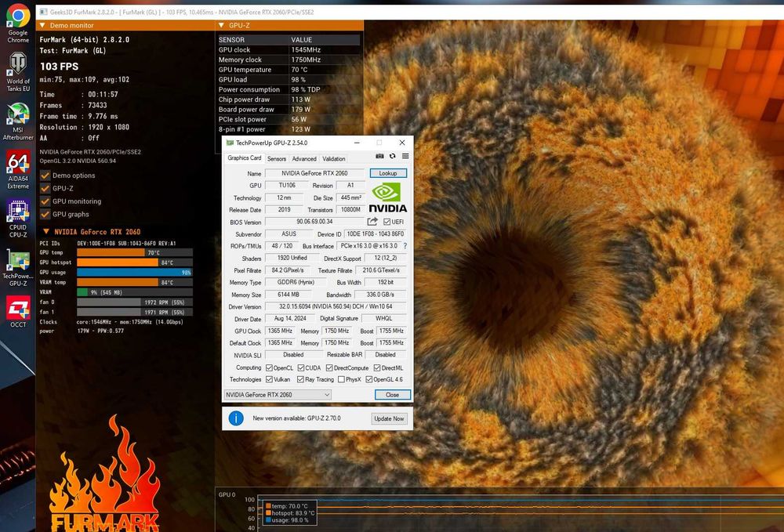The image size is (784, 532).
Task: Toggle OpenGL 4.6 checkbox
Action: tap(369, 380)
